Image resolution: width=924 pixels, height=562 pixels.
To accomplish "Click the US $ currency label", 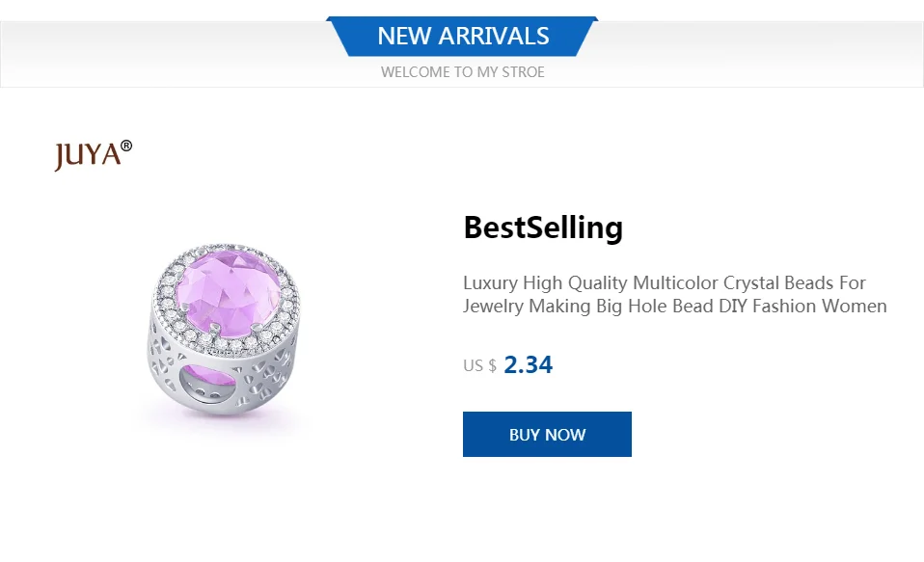I will (479, 366).
